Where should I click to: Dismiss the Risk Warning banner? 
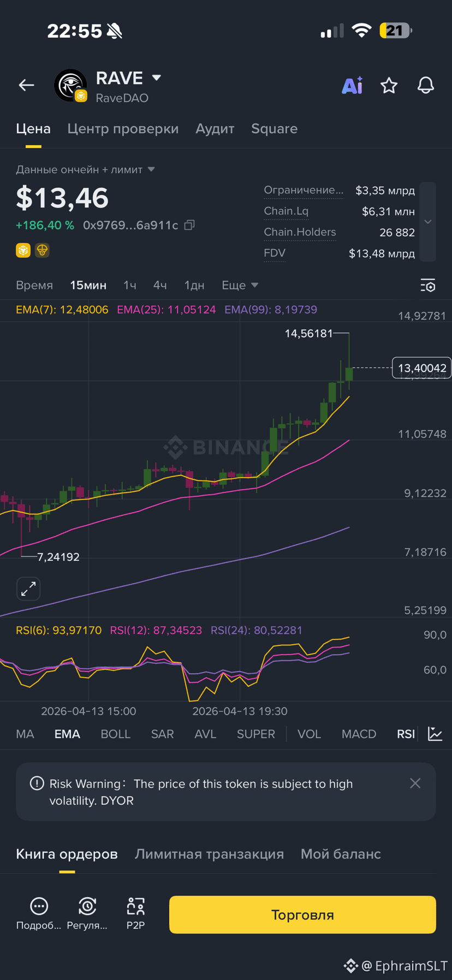[415, 783]
